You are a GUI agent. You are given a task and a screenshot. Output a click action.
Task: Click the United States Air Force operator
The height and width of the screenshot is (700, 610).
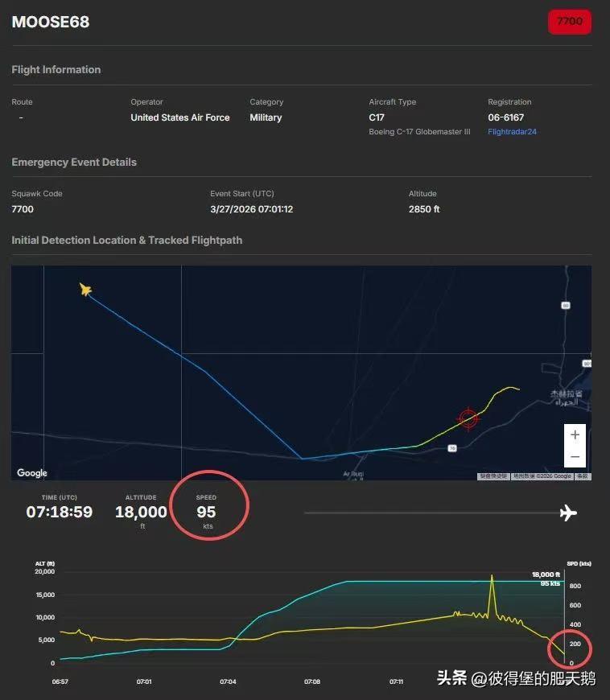(x=180, y=117)
